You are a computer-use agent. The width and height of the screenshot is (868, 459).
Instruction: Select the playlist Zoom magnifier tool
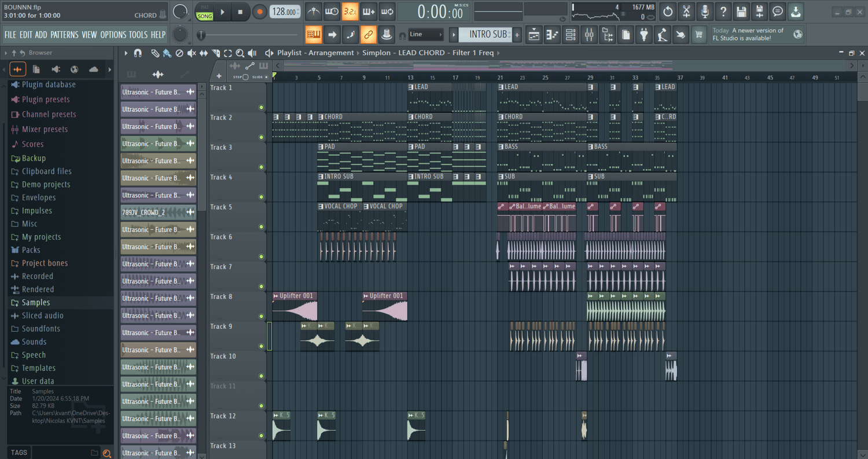[x=240, y=53]
